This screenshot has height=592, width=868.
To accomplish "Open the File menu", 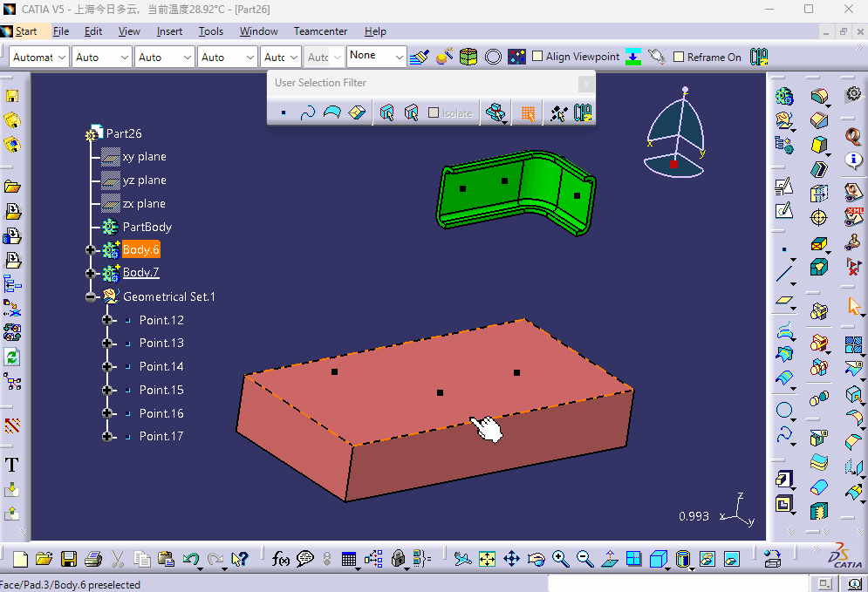I will tap(61, 31).
